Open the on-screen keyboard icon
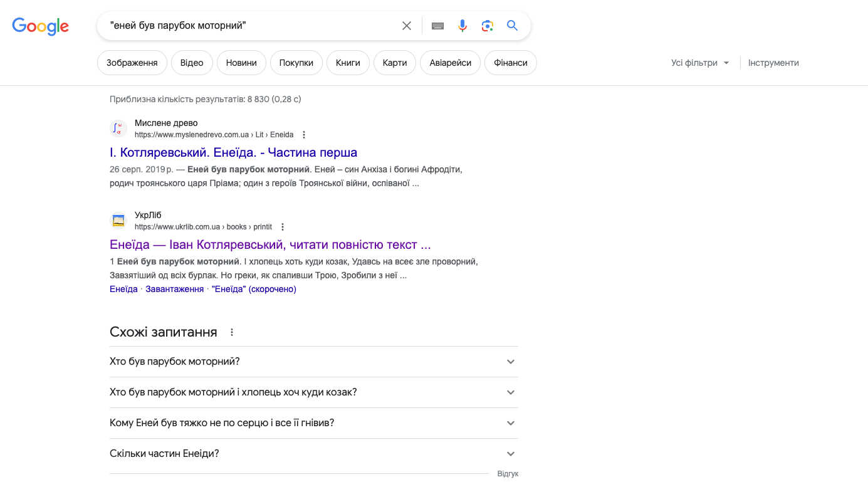This screenshot has height=492, width=868. pyautogui.click(x=438, y=26)
